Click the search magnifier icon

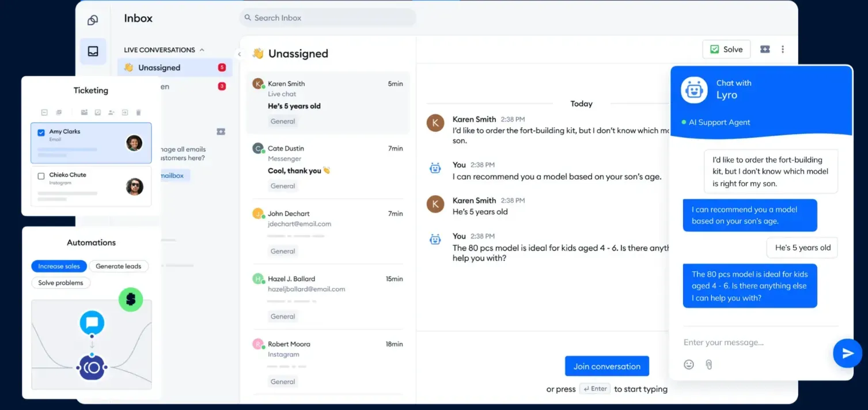(x=248, y=18)
